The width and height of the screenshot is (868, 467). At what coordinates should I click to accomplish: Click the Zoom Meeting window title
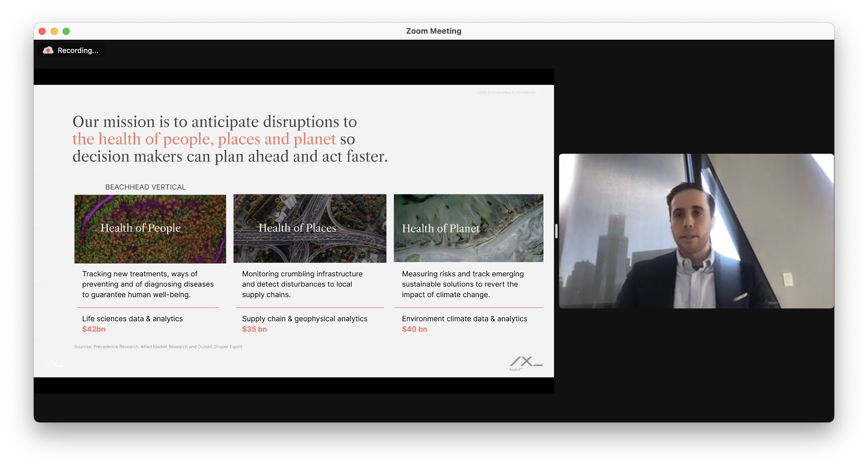pos(433,31)
